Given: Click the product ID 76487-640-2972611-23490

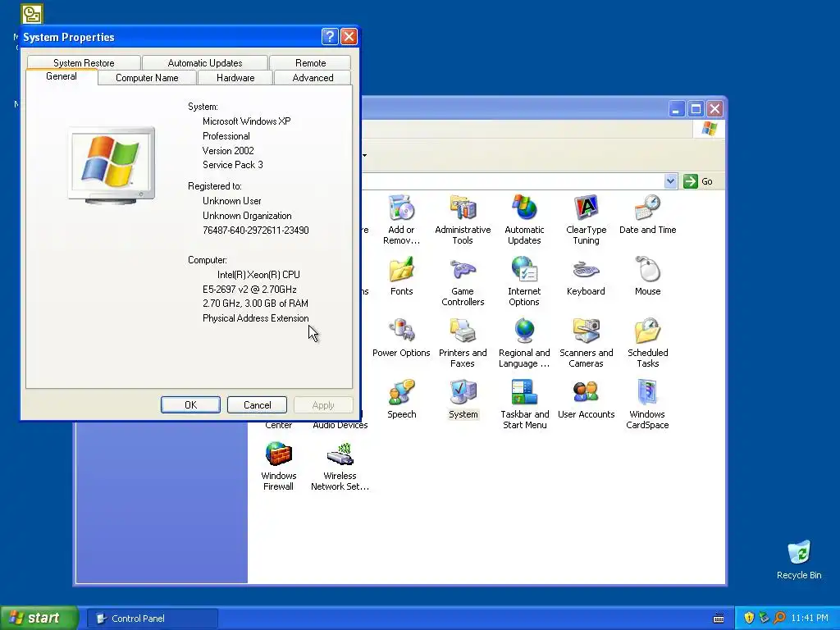Looking at the screenshot, I should pyautogui.click(x=256, y=231).
